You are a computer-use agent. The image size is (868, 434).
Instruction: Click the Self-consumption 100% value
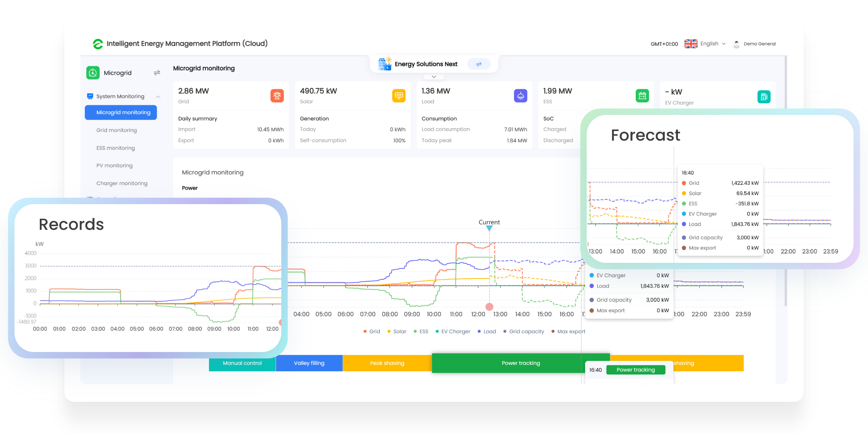click(x=399, y=141)
